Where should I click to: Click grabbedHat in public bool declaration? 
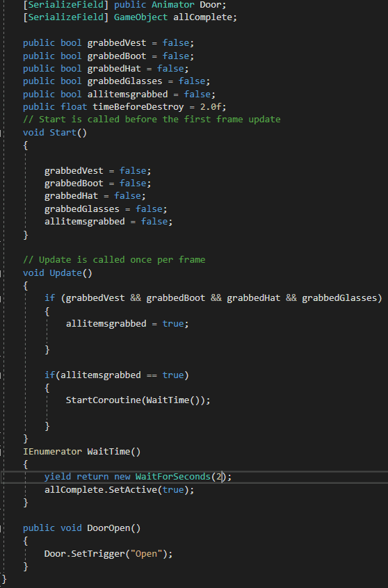click(x=114, y=69)
